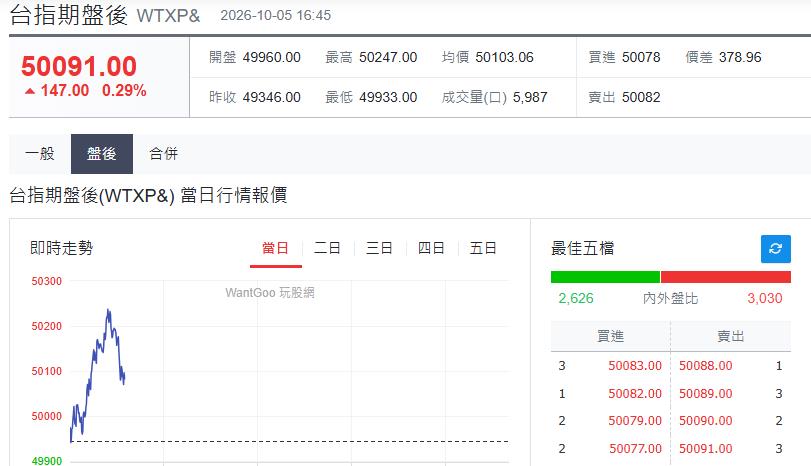Click the 50000 y-axis label

point(47,416)
